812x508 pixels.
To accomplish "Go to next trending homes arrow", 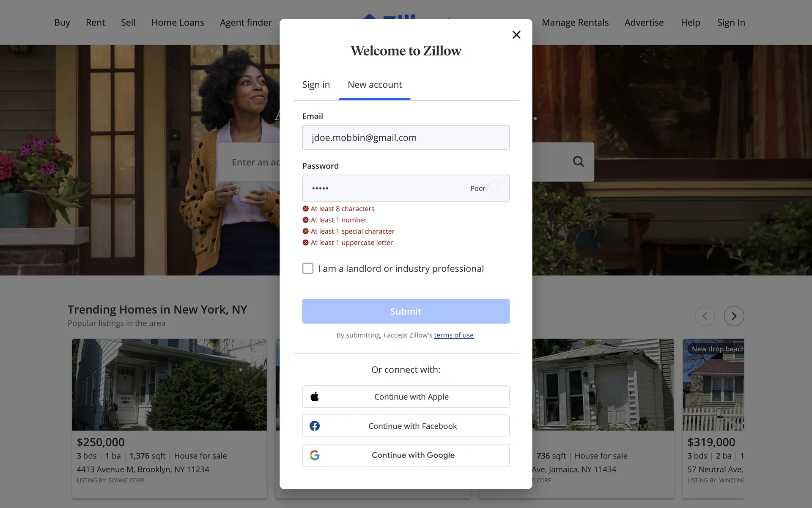I will pyautogui.click(x=734, y=316).
